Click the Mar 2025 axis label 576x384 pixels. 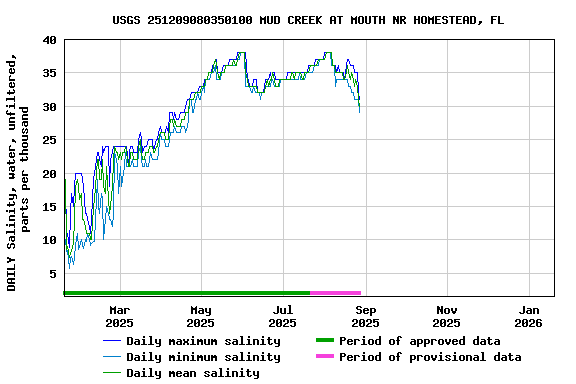pos(120,317)
